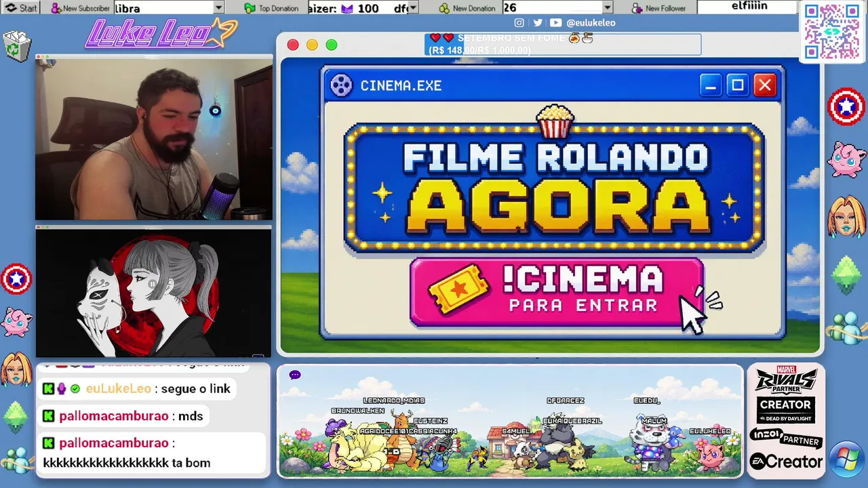Click the chat text "segue o link"

click(x=196, y=389)
